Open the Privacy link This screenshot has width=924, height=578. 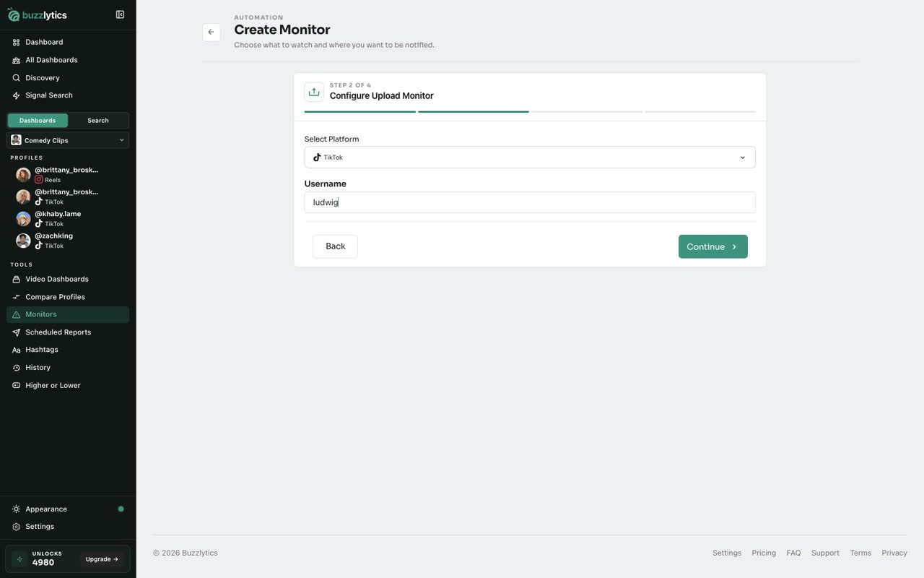pos(894,553)
